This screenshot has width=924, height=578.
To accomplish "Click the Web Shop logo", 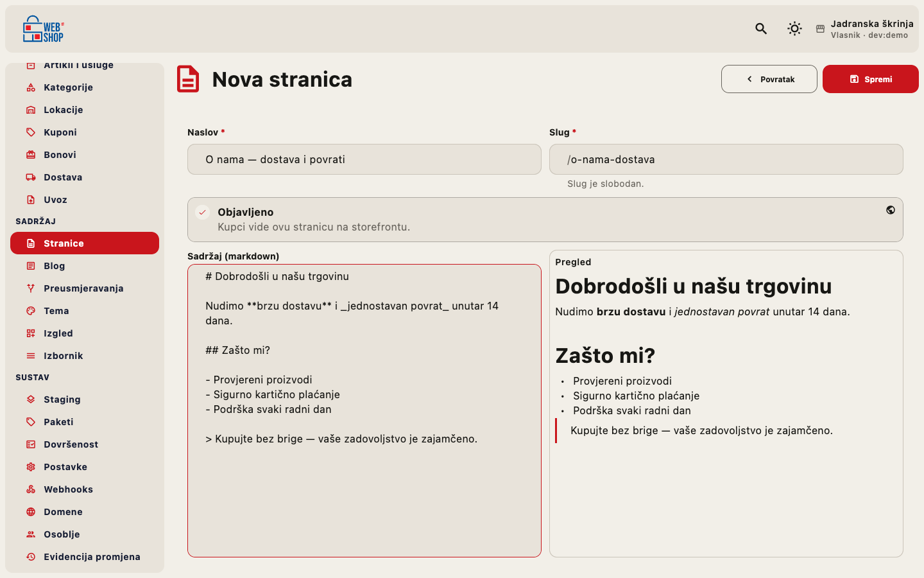I will point(44,29).
